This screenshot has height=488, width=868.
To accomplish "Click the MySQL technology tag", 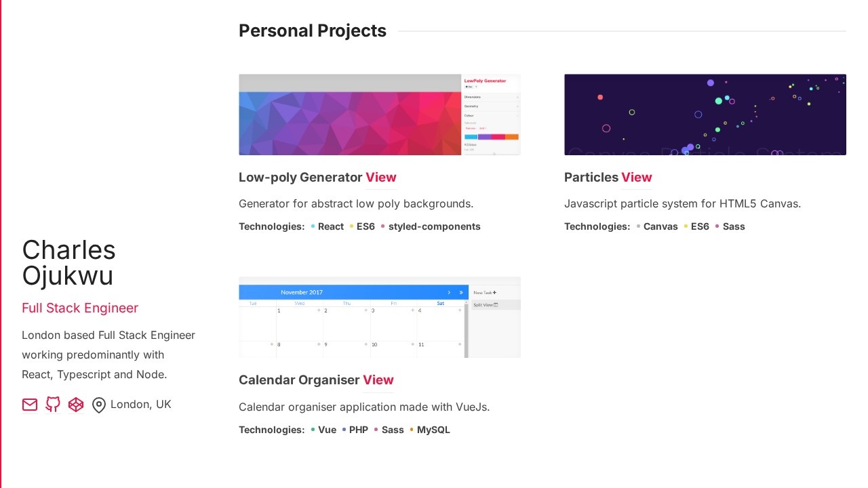I will click(x=433, y=430).
